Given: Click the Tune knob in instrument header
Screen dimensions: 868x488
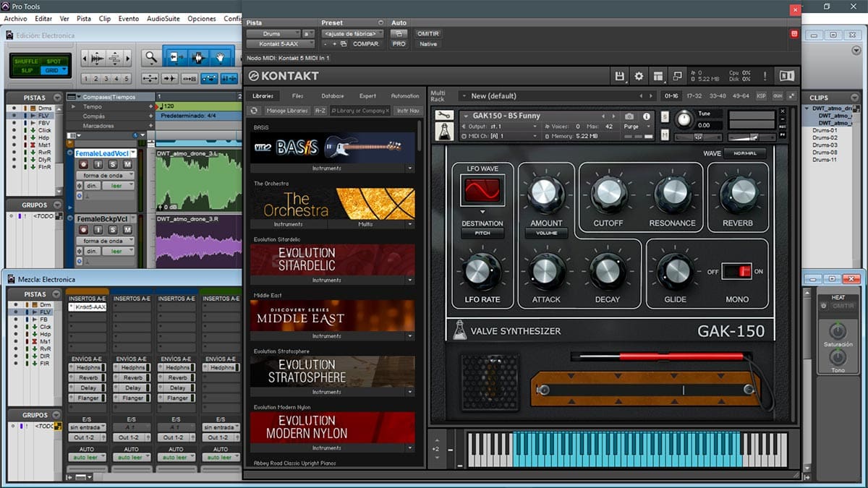Looking at the screenshot, I should pyautogui.click(x=684, y=119).
